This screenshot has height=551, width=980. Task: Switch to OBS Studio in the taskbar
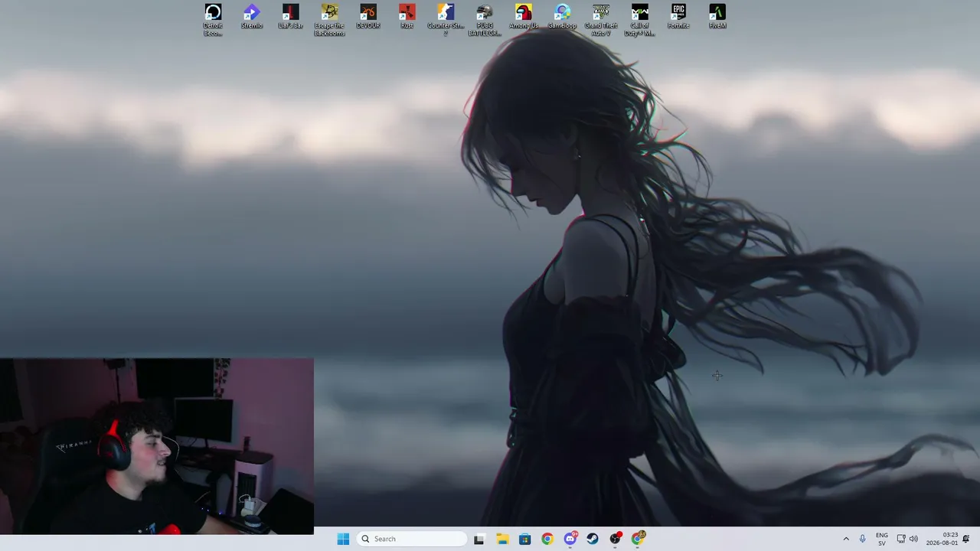[616, 539]
